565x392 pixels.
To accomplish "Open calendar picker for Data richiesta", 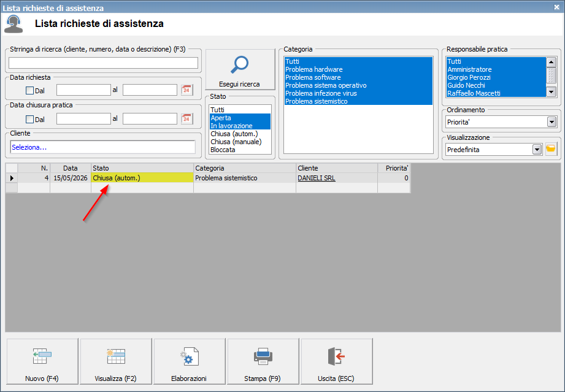I will [x=186, y=90].
